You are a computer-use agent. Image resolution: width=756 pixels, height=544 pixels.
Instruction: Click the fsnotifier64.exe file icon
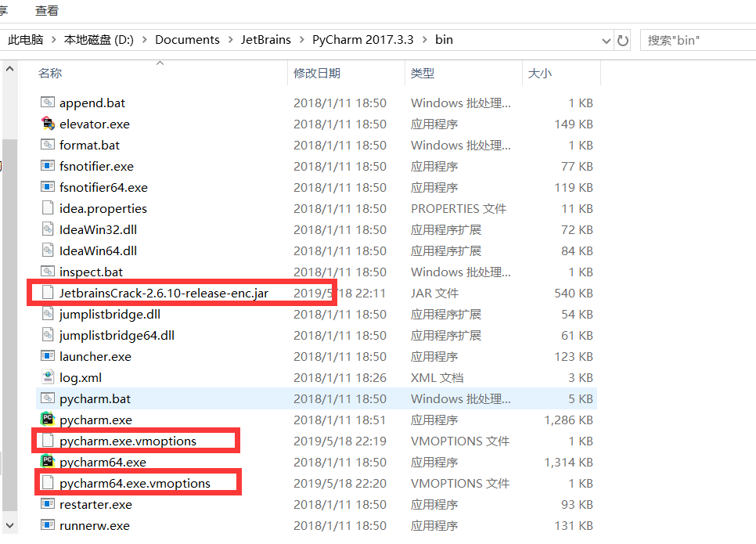click(x=47, y=187)
